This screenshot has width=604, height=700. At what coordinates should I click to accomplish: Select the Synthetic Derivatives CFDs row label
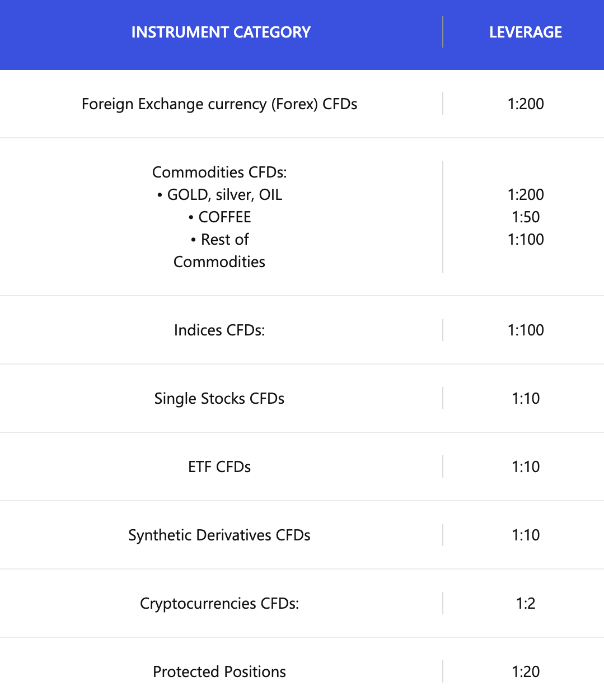click(219, 535)
